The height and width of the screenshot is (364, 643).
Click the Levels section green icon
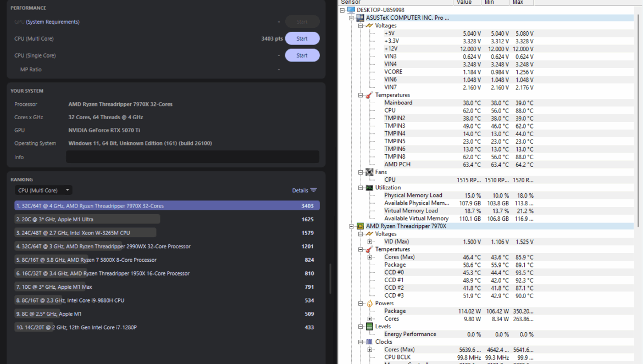[369, 326]
